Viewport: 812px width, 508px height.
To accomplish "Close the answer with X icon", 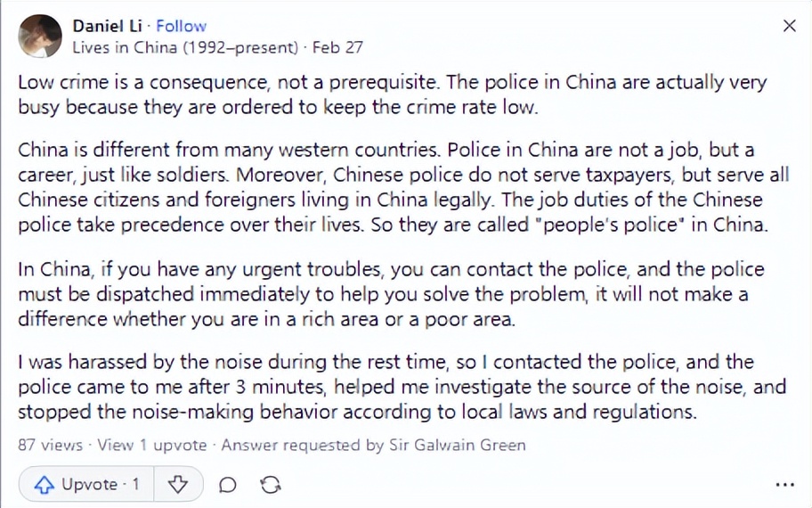I will click(789, 27).
